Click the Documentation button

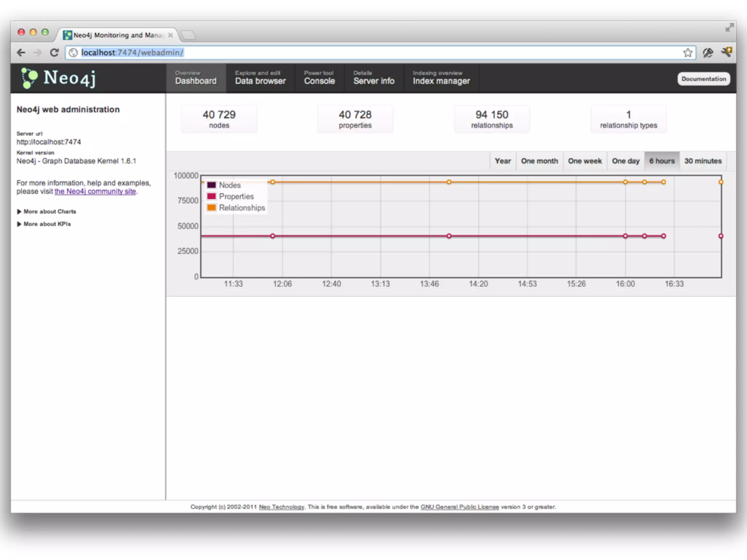(x=703, y=79)
